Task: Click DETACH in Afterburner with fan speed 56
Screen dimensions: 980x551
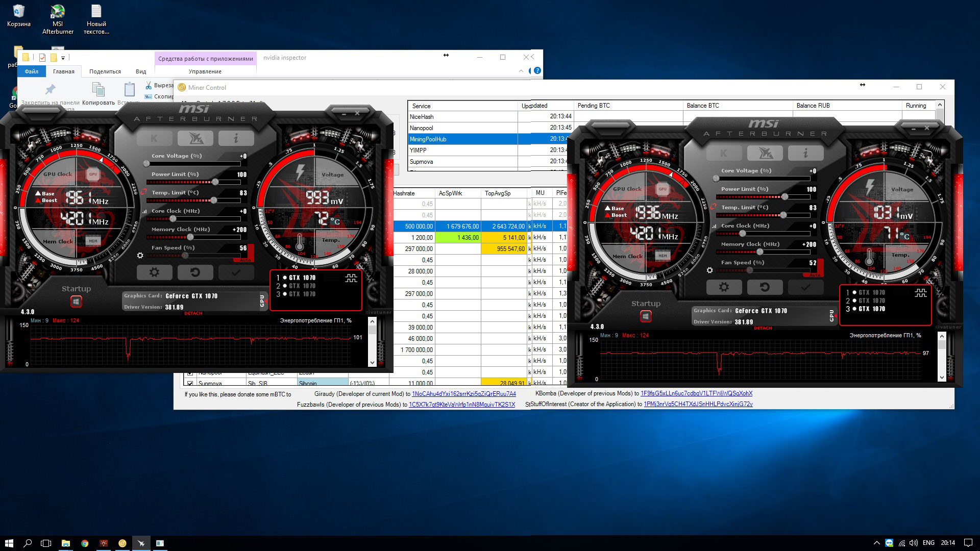Action: tap(193, 313)
